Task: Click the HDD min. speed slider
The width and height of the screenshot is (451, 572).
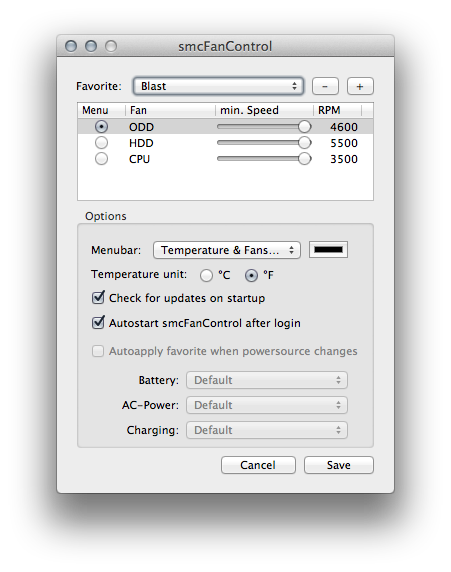Action: [x=264, y=143]
